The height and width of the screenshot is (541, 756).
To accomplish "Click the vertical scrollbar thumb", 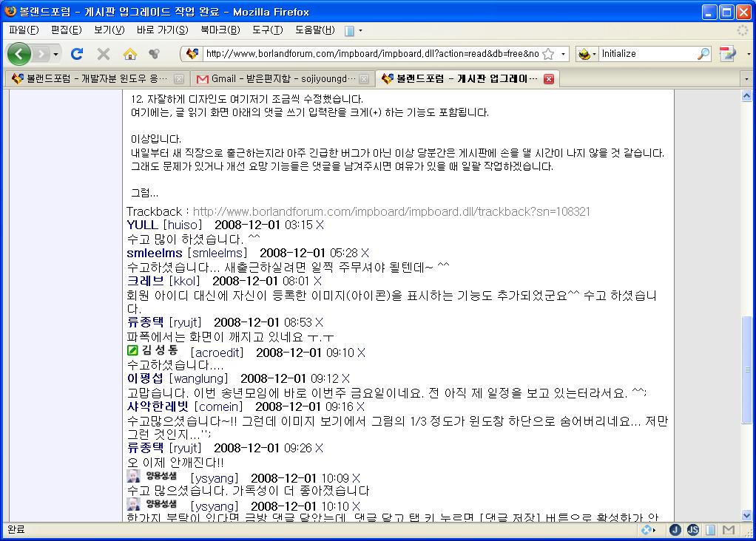I will point(746,370).
